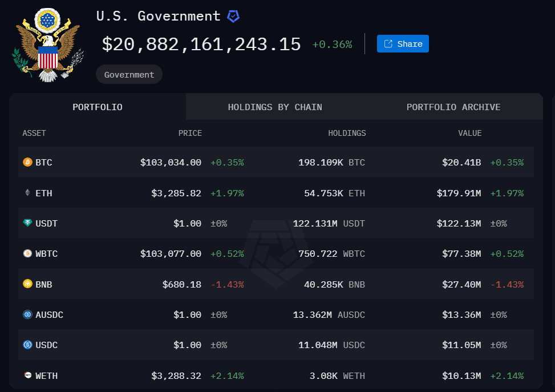Image resolution: width=555 pixels, height=392 pixels.
Task: Select the Government tag chip
Action: coord(129,74)
